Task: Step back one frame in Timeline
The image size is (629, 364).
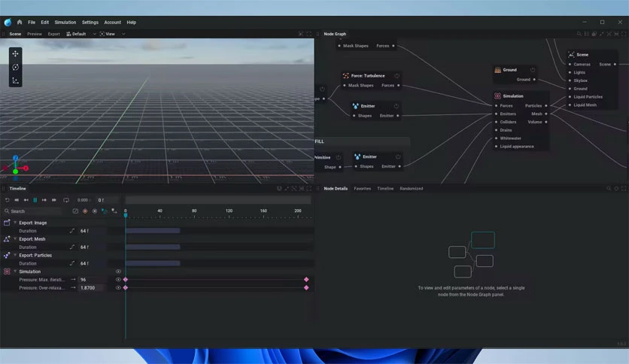Action: 26,199
